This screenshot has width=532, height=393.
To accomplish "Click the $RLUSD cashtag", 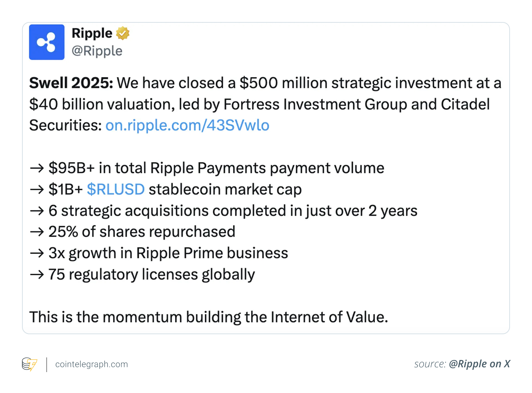I will pos(116,190).
